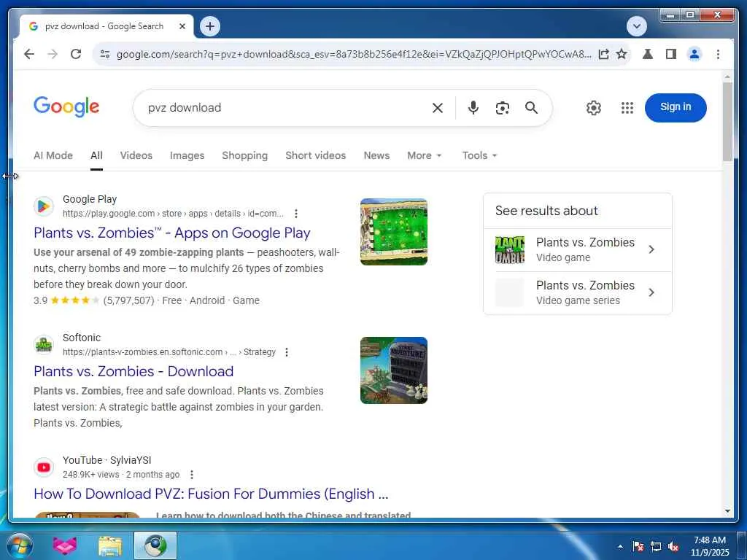This screenshot has height=560, width=747.
Task: Open Google quick settings gear
Action: [x=594, y=108]
